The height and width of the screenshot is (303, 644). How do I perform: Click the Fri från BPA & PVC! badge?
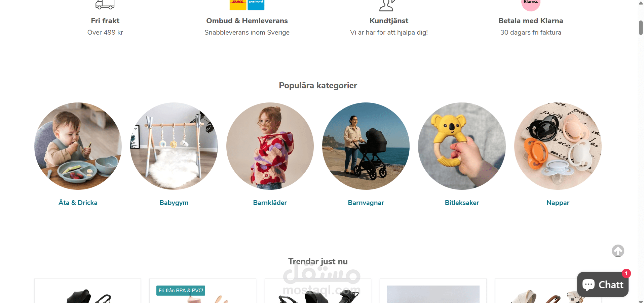[x=181, y=291]
